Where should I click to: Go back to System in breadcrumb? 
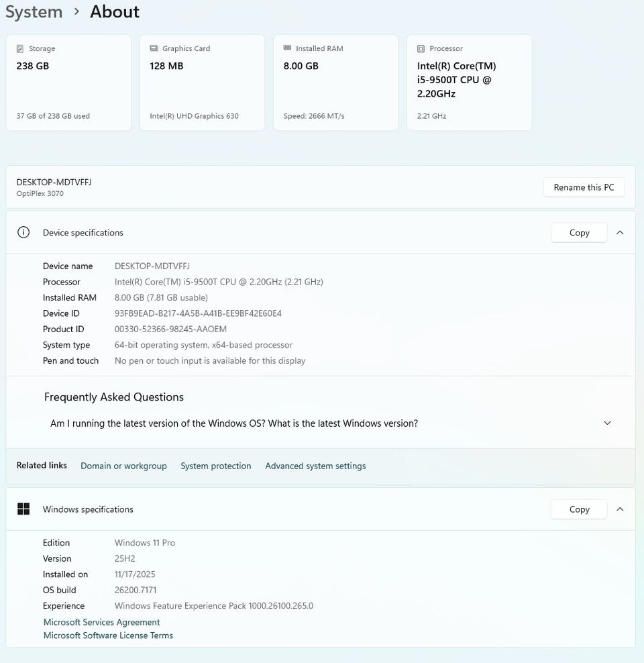point(34,12)
